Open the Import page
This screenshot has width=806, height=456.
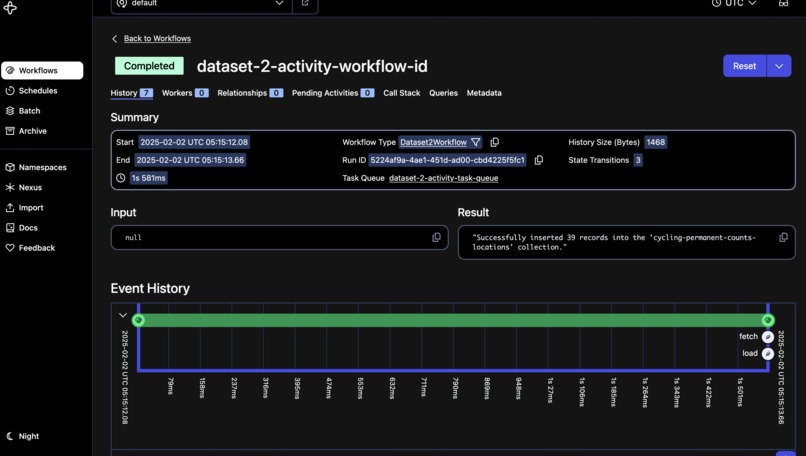coord(25,207)
